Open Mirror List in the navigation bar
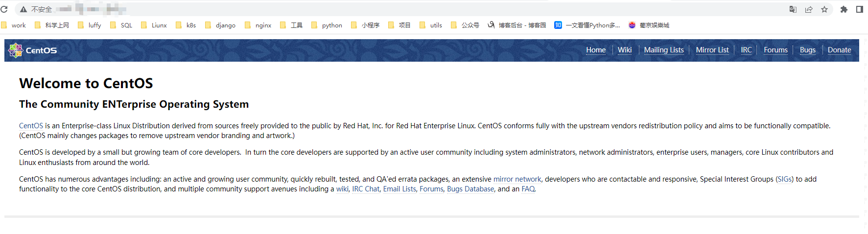Image resolution: width=868 pixels, height=234 pixels. click(x=712, y=50)
